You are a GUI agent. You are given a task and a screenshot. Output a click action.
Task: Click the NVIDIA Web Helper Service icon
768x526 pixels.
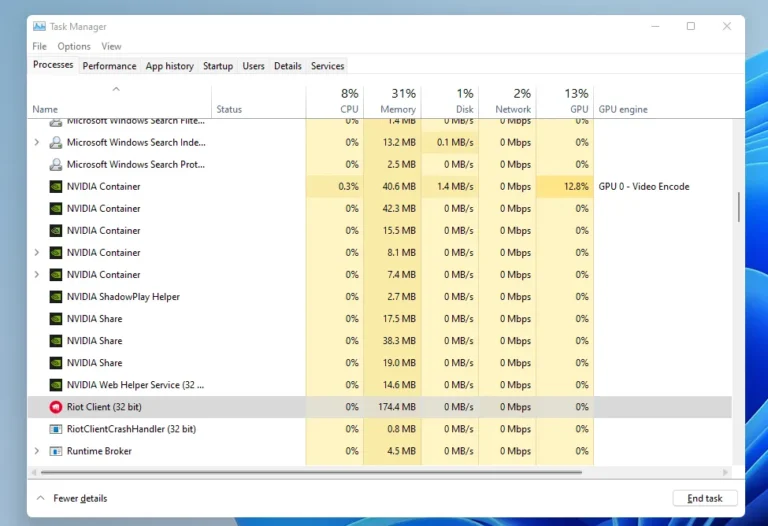tap(56, 385)
